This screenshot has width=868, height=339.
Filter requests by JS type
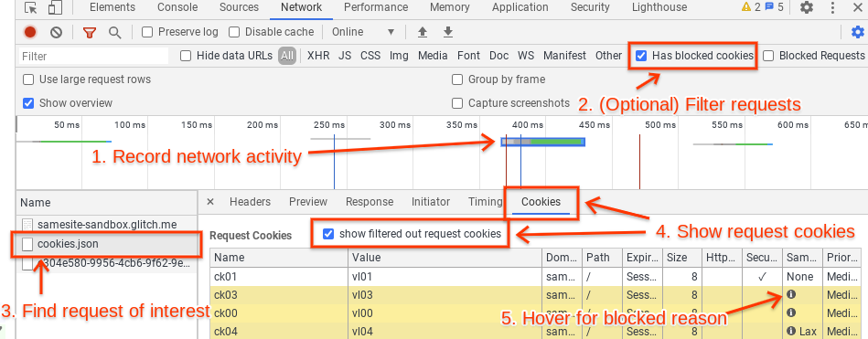click(x=345, y=56)
